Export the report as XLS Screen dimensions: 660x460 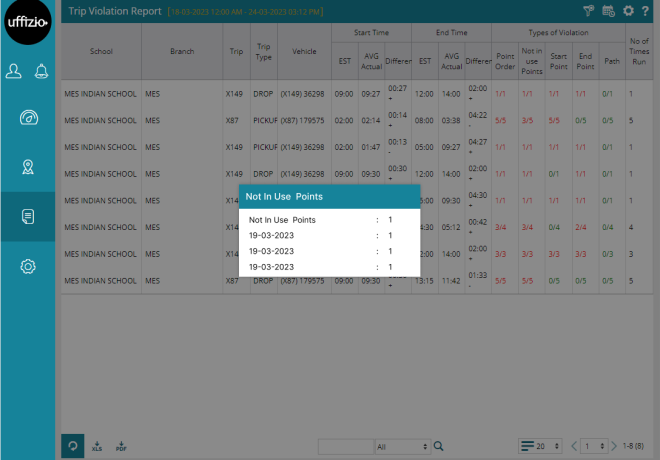coord(97,446)
